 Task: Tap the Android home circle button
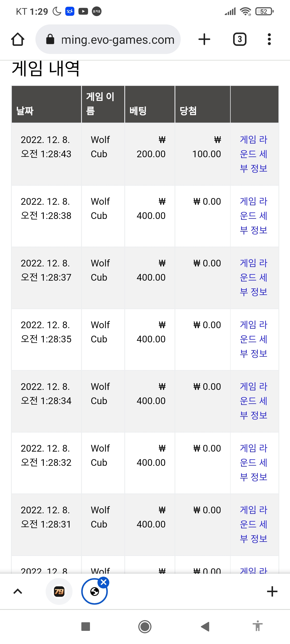[x=145, y=627]
